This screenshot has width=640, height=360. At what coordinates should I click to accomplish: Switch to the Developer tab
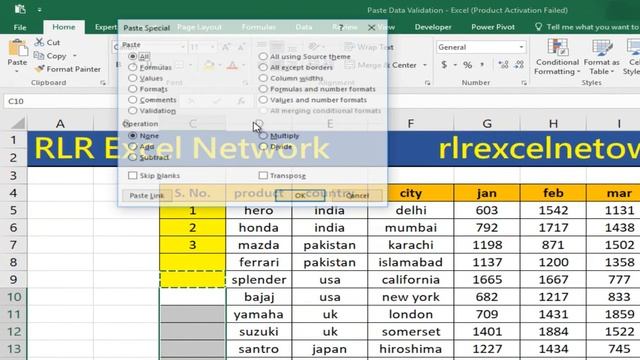[433, 27]
